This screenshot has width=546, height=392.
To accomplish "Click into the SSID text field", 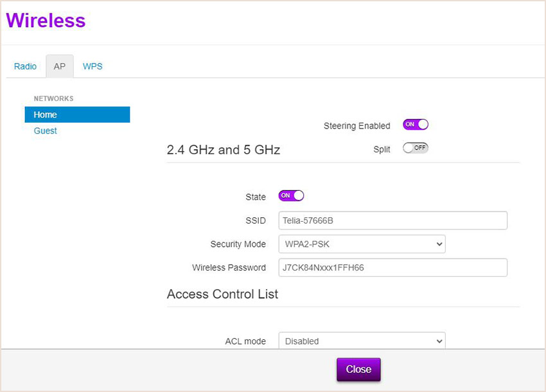I will 392,220.
